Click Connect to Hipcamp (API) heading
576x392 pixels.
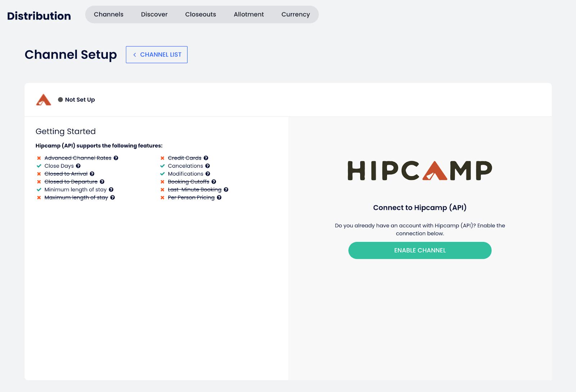pyautogui.click(x=420, y=208)
